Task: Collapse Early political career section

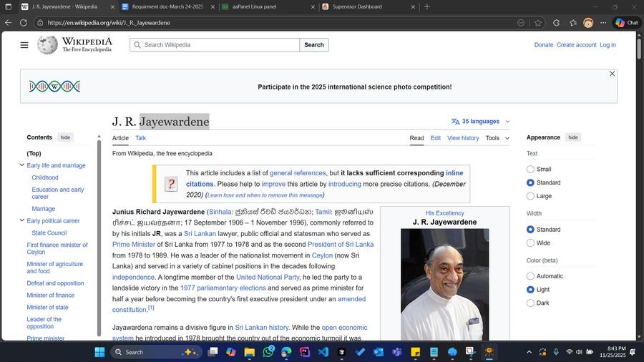Action: (x=21, y=220)
